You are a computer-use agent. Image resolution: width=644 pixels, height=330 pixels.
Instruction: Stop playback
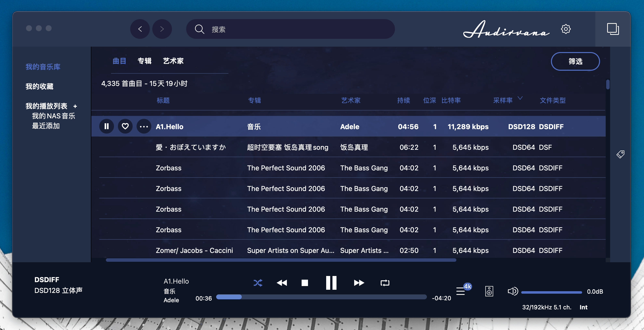[x=305, y=283]
